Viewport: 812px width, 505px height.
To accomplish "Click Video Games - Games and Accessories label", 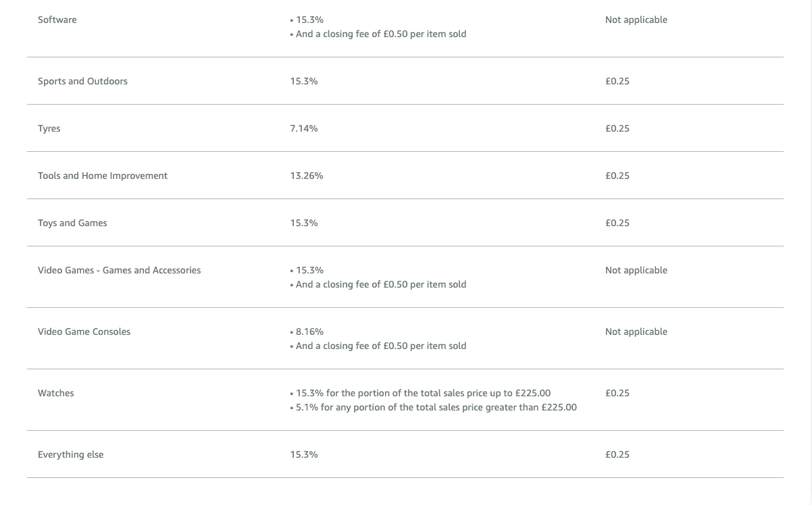I will (120, 270).
